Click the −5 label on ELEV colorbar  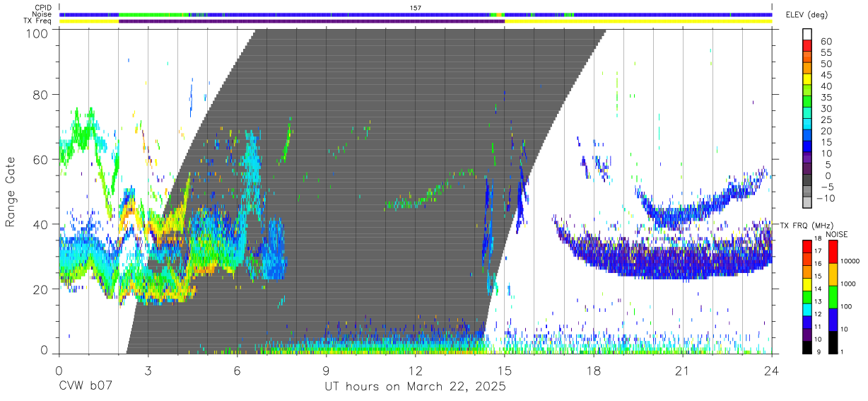[x=827, y=187]
